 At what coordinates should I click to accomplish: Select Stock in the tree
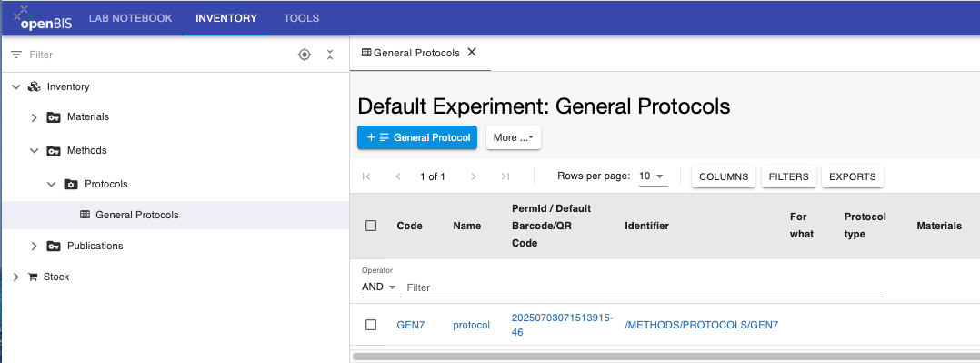click(56, 277)
